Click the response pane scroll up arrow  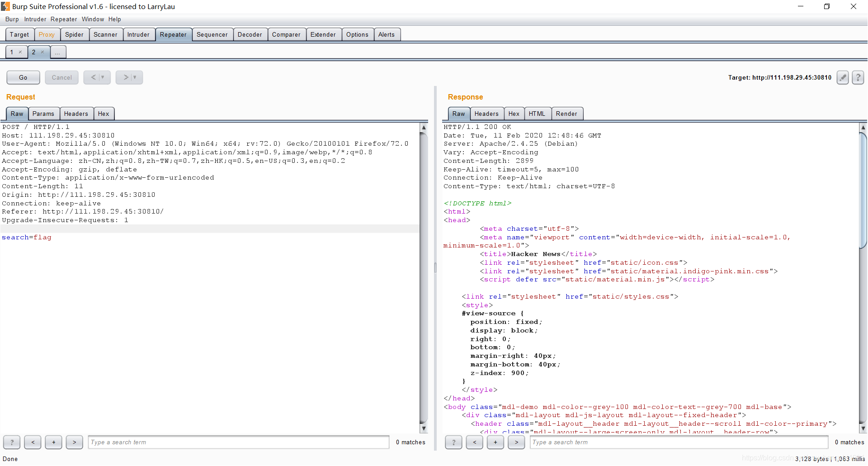863,128
